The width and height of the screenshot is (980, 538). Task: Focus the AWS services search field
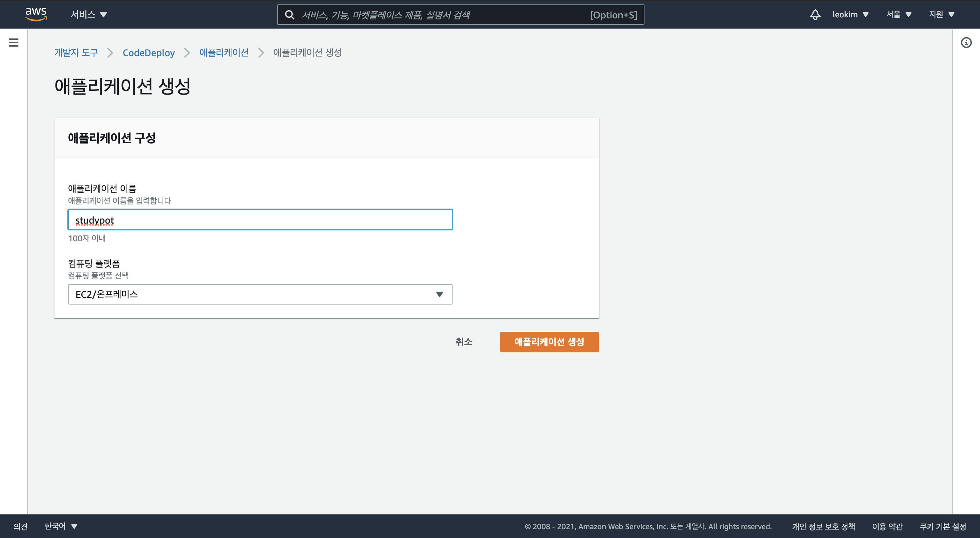click(460, 15)
